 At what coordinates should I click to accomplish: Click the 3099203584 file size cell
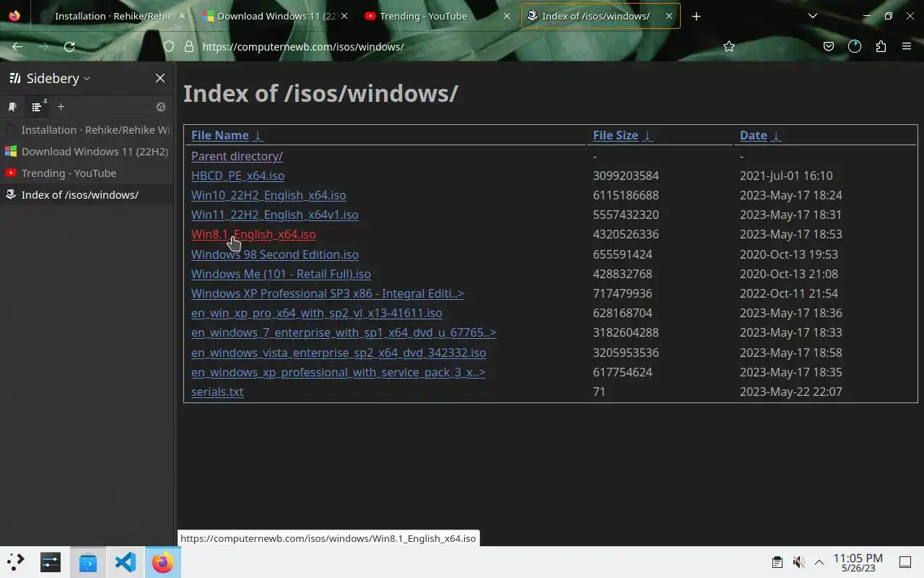tap(626, 176)
